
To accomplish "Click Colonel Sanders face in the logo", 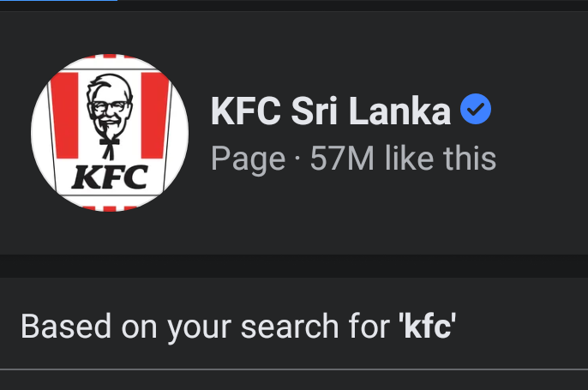I will pyautogui.click(x=109, y=107).
